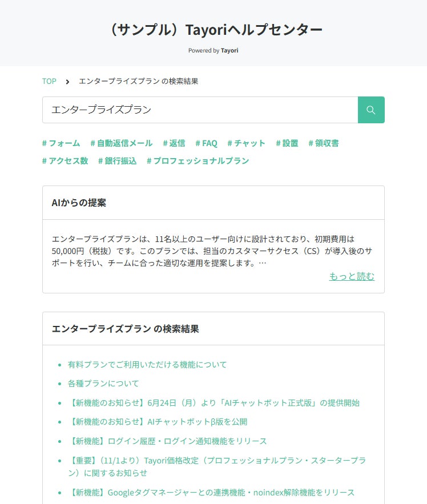Select the #返信 tag
This screenshot has width=427, height=504.
[174, 143]
